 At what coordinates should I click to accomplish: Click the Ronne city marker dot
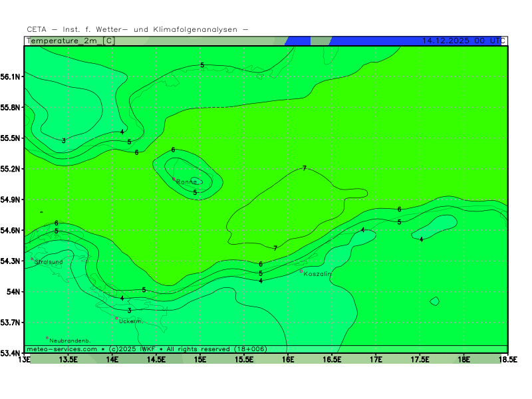tap(174, 179)
